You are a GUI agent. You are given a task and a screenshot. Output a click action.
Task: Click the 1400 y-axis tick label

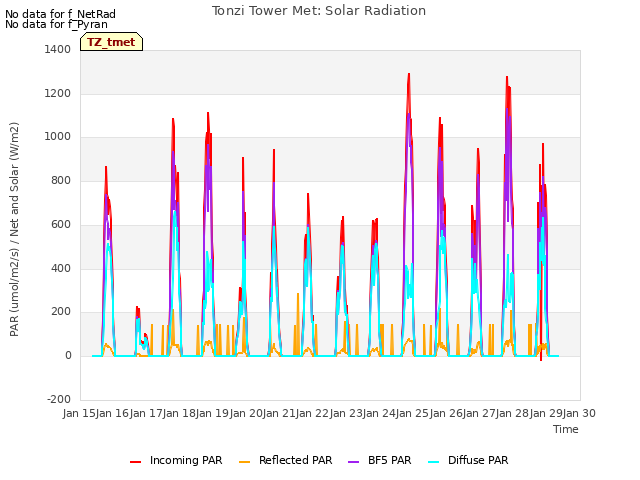tap(58, 50)
